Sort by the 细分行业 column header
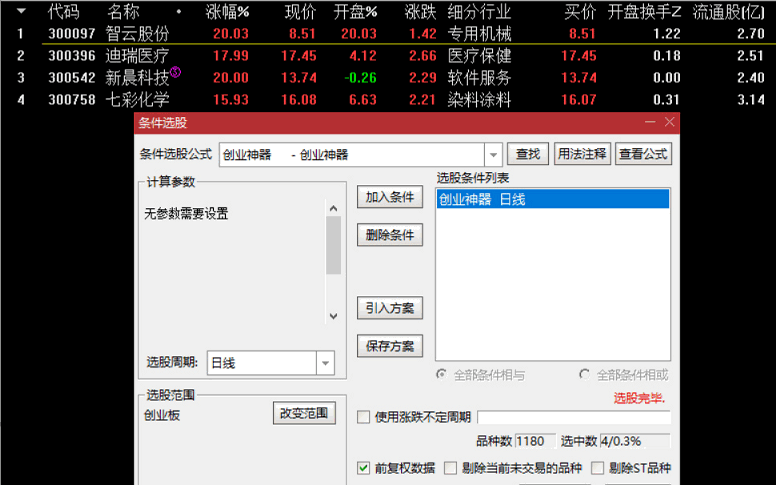 click(x=479, y=11)
